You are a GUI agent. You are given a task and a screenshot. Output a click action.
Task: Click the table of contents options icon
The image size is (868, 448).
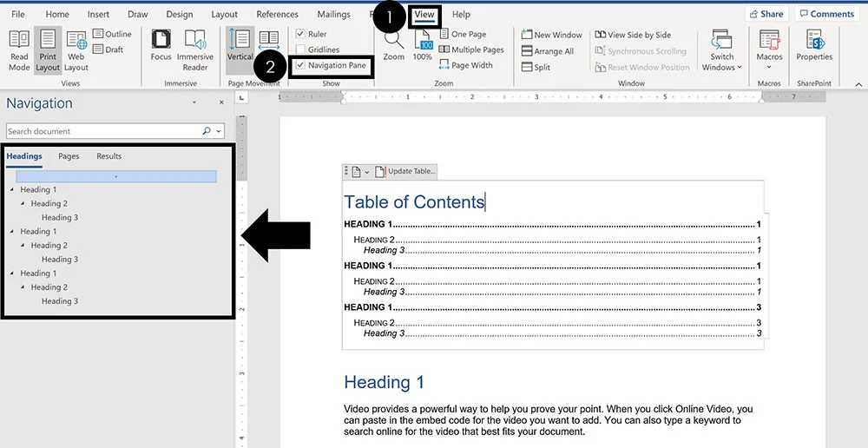point(356,172)
